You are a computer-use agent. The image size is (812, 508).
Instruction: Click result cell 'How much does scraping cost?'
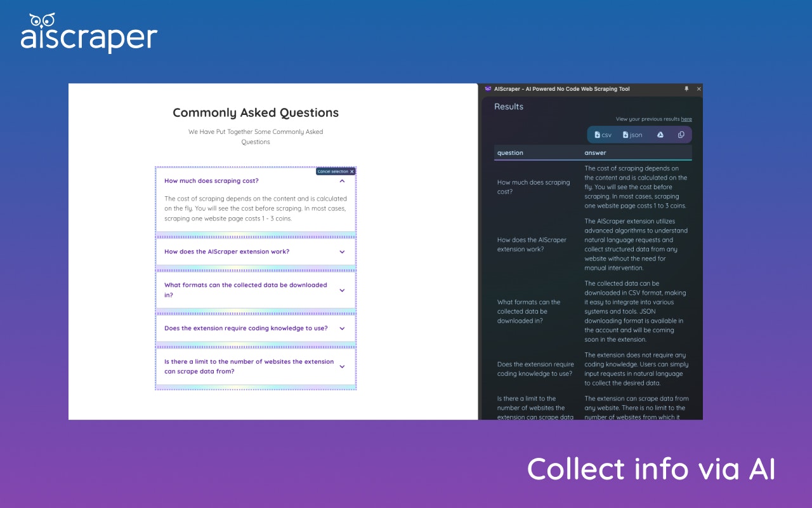tap(534, 187)
